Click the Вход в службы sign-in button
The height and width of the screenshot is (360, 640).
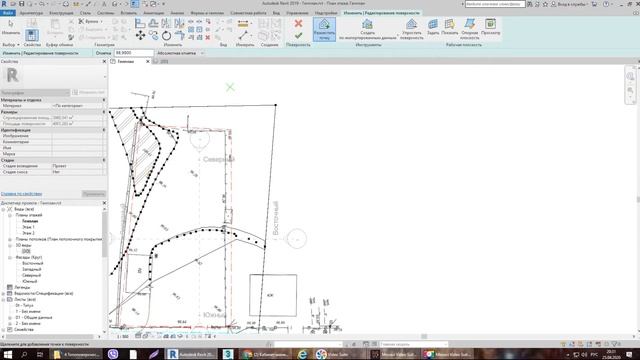pos(568,4)
